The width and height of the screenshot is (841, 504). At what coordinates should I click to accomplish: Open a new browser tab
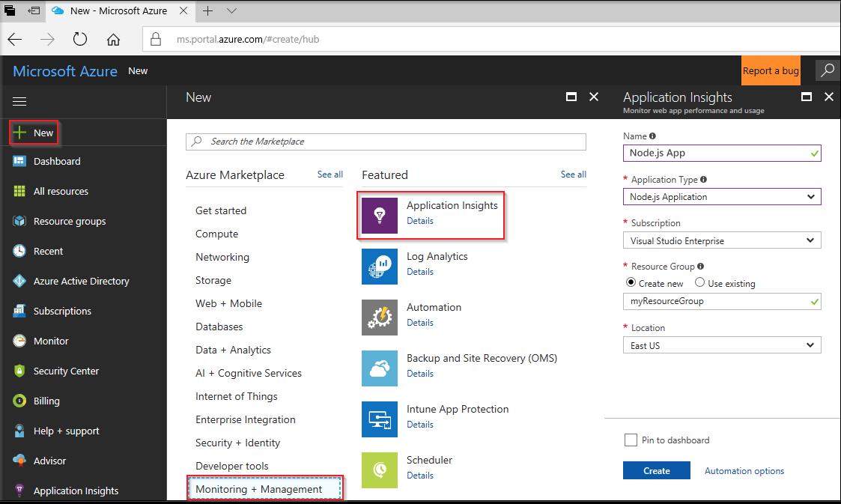click(207, 10)
